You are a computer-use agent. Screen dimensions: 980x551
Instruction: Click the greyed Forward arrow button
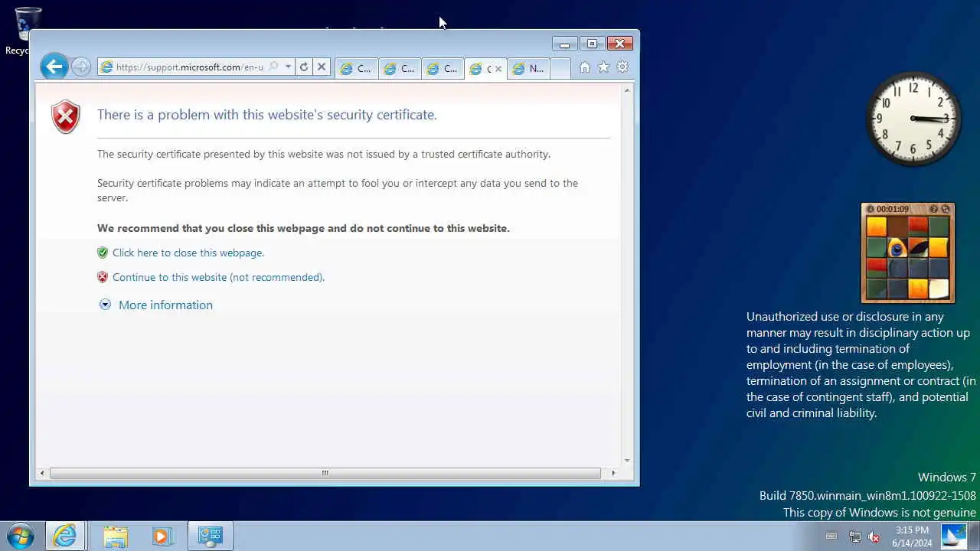click(x=81, y=67)
